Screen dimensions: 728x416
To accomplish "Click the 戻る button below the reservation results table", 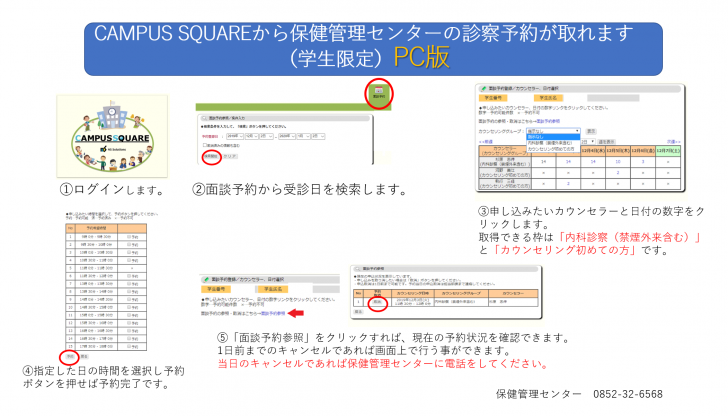I will point(359,312).
